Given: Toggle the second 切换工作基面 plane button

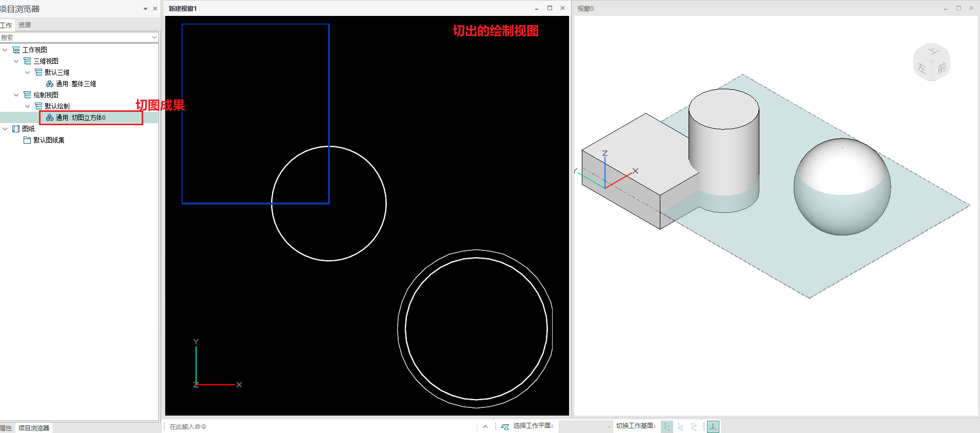Looking at the screenshot, I should (680, 426).
